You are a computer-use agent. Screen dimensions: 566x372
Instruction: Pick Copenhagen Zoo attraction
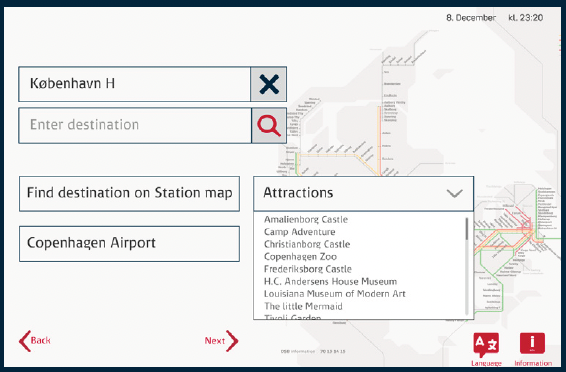[300, 257]
